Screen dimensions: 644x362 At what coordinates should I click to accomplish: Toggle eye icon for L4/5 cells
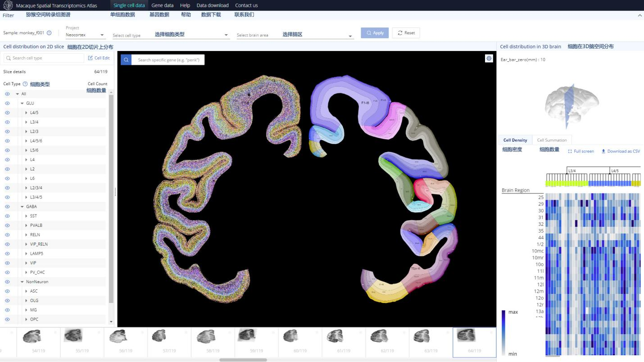tap(7, 113)
